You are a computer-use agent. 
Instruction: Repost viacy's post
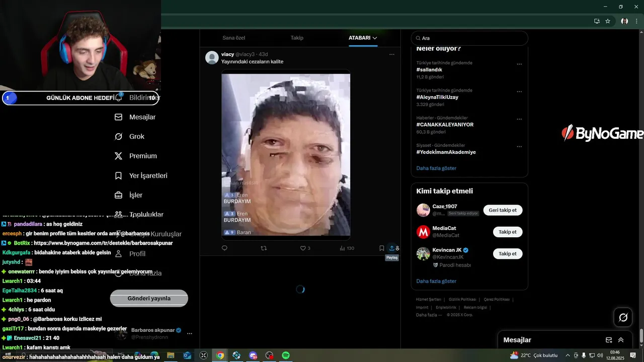click(264, 248)
